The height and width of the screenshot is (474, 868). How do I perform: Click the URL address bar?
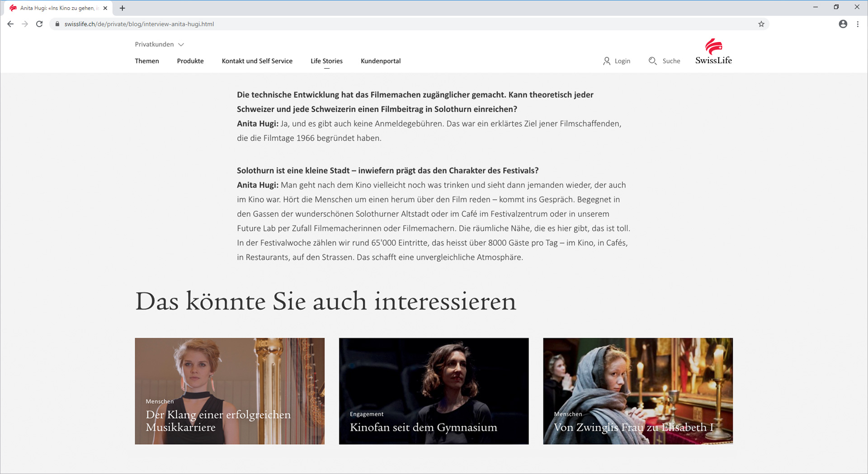pos(407,24)
